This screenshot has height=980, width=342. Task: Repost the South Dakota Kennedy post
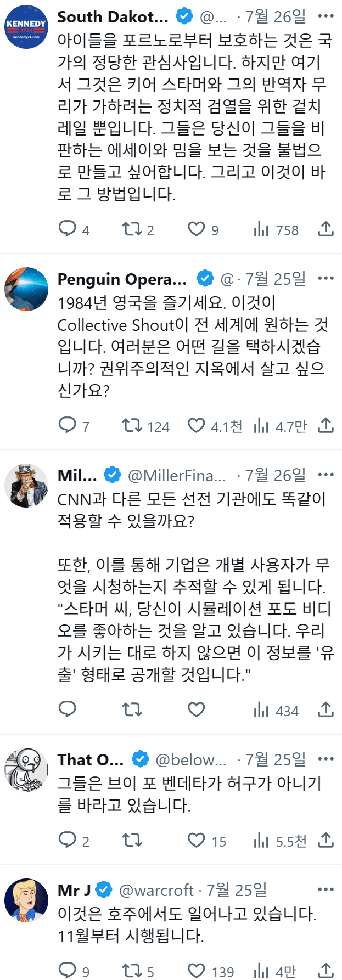coord(132,229)
